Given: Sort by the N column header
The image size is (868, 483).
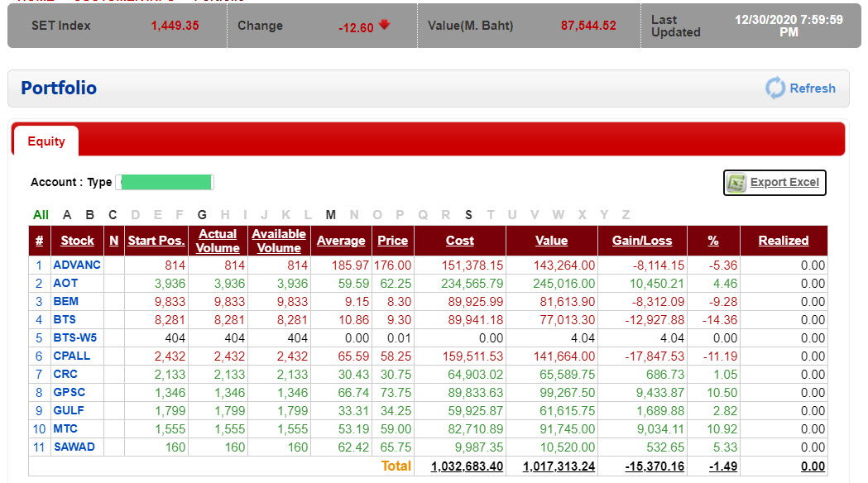Looking at the screenshot, I should point(114,241).
